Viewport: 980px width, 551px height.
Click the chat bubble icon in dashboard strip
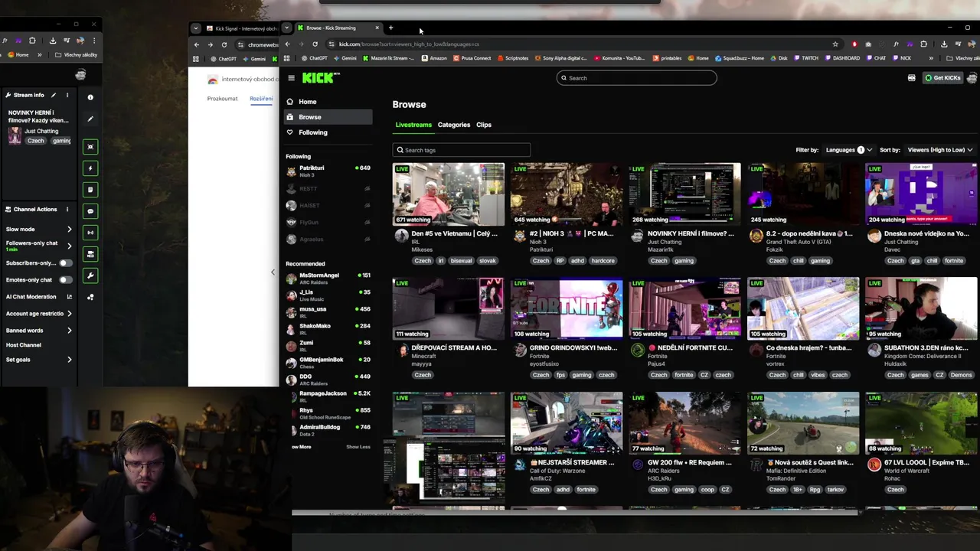click(x=90, y=211)
